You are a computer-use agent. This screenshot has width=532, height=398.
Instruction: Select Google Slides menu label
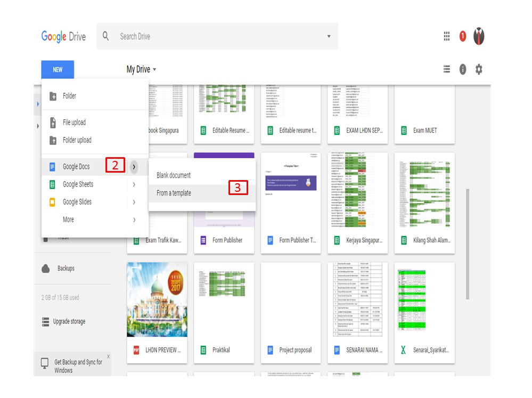[77, 202]
